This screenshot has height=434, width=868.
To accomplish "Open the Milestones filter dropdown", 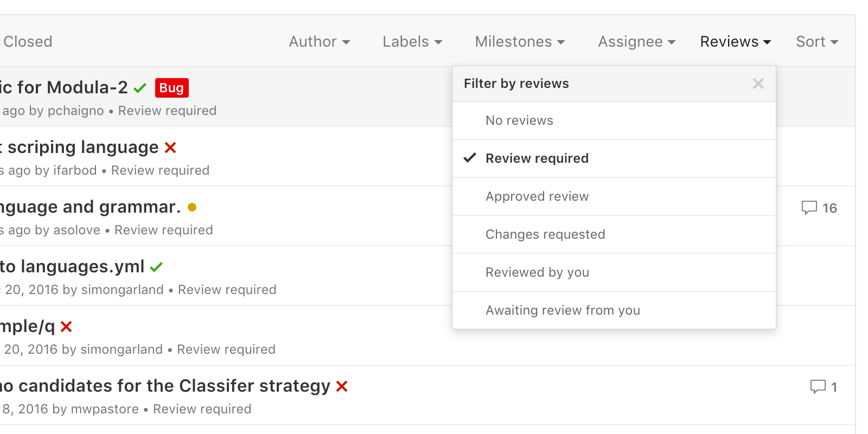I will (x=519, y=41).
